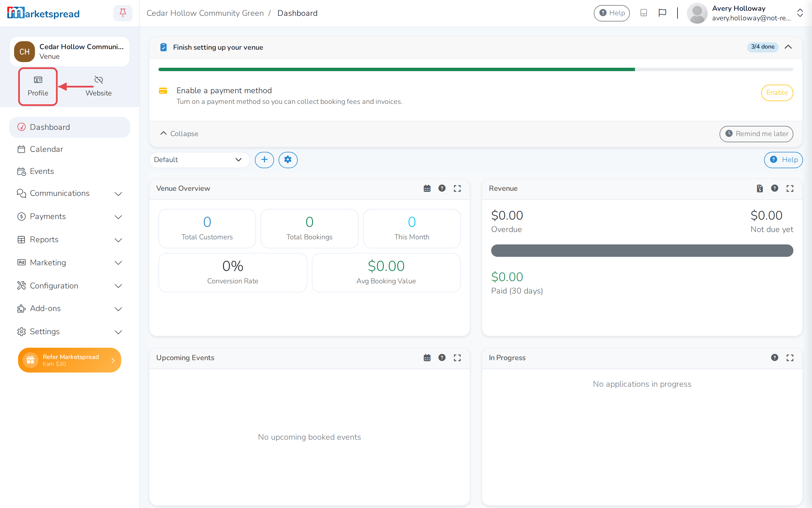Open Help button in top bar

point(611,13)
